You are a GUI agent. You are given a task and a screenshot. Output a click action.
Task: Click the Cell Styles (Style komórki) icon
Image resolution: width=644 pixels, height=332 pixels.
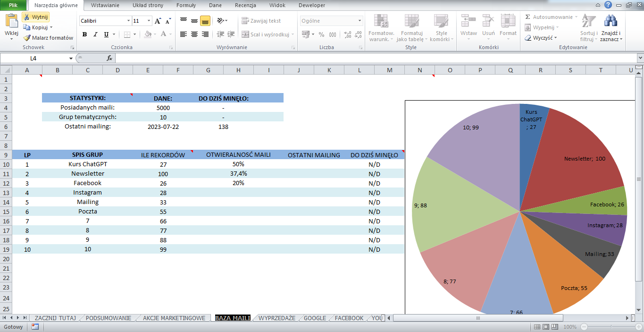[x=441, y=22]
